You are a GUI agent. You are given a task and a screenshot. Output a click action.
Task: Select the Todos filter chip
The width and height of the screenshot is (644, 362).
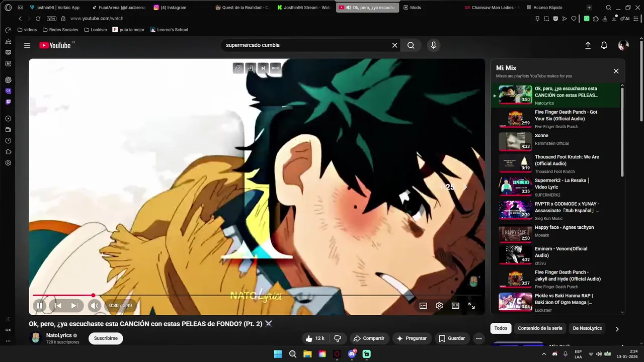click(x=501, y=328)
